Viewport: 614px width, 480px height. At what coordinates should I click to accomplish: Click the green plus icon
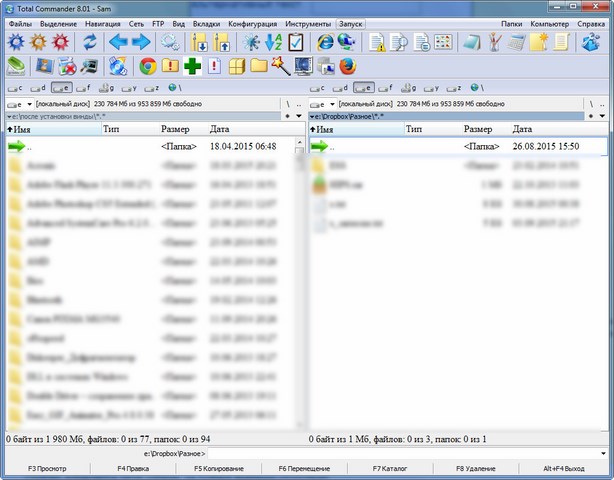[x=192, y=66]
